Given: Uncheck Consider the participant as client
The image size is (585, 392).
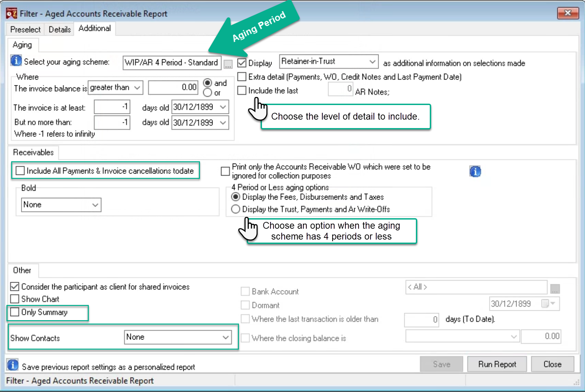Looking at the screenshot, I should (x=15, y=287).
